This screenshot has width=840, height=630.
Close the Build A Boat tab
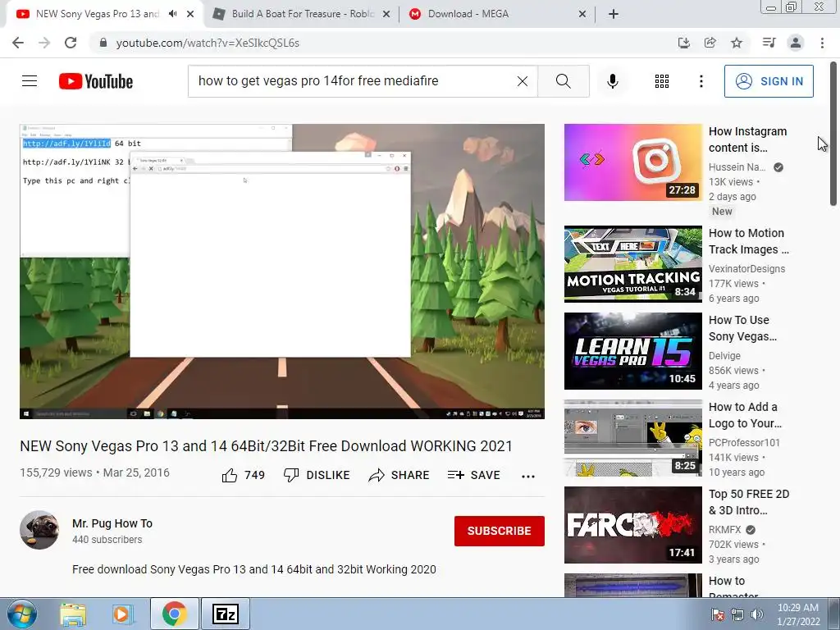tap(386, 14)
